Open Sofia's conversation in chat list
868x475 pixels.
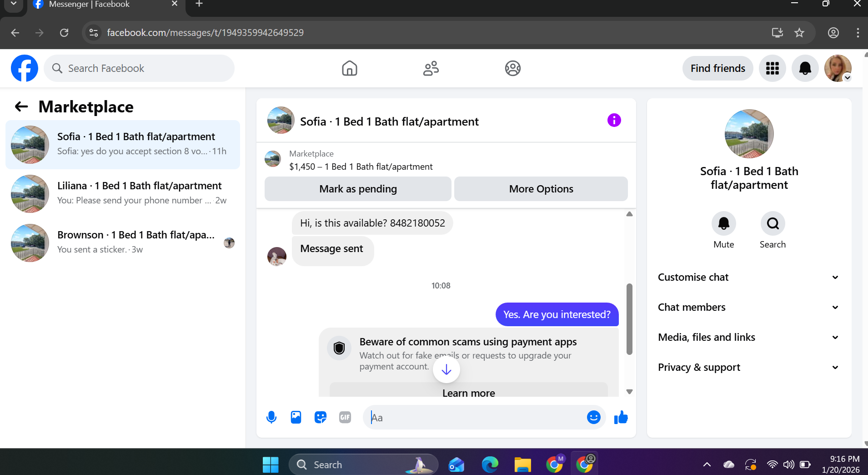(x=123, y=144)
